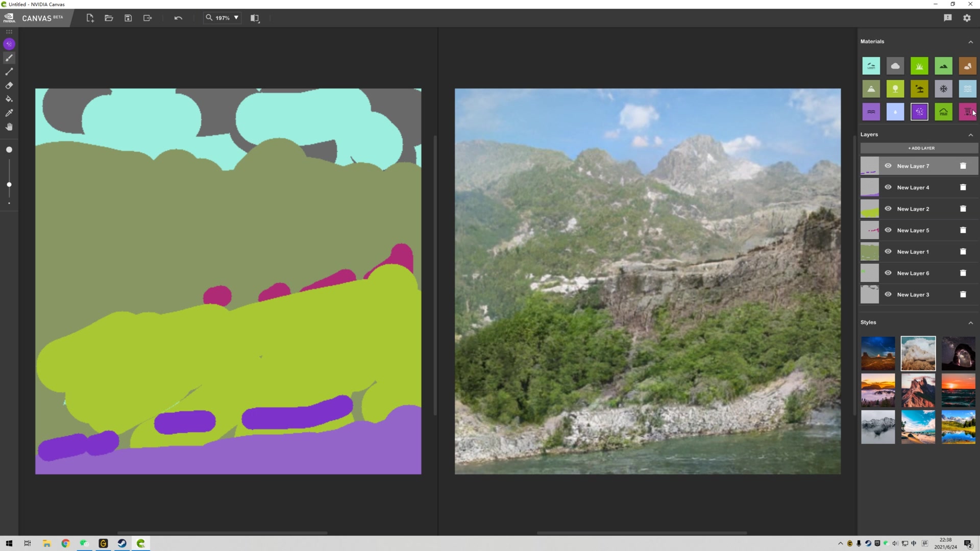Select the sunset style thumbnail

point(958,390)
